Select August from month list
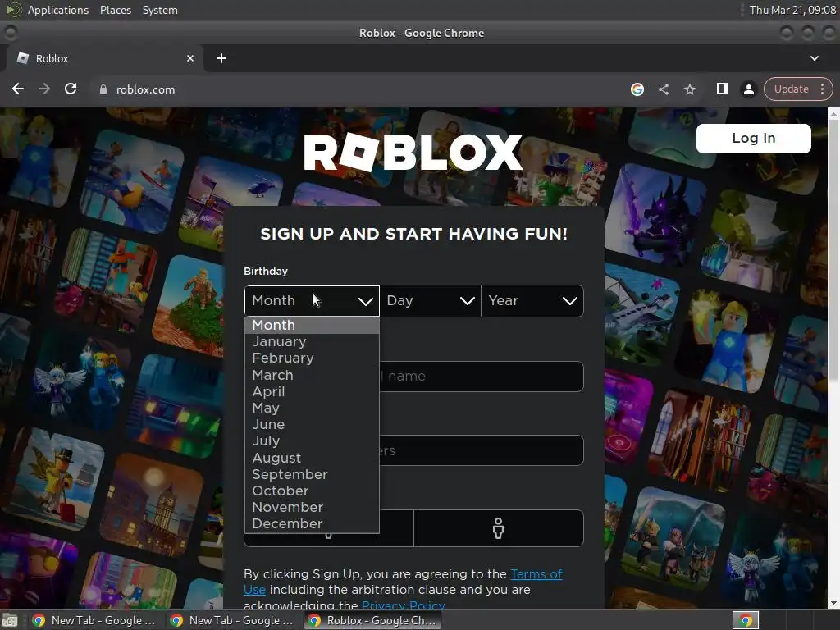840x630 pixels. [312, 458]
